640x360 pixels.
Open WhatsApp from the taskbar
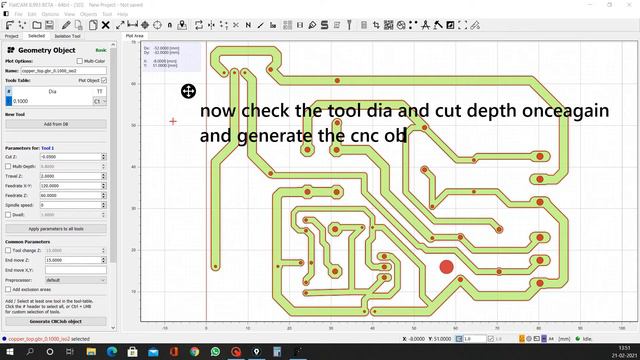pyautogui.click(x=215, y=351)
